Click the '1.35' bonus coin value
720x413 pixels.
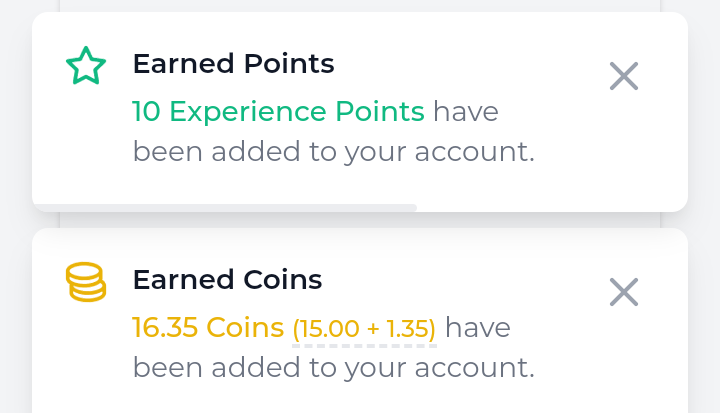(x=408, y=328)
